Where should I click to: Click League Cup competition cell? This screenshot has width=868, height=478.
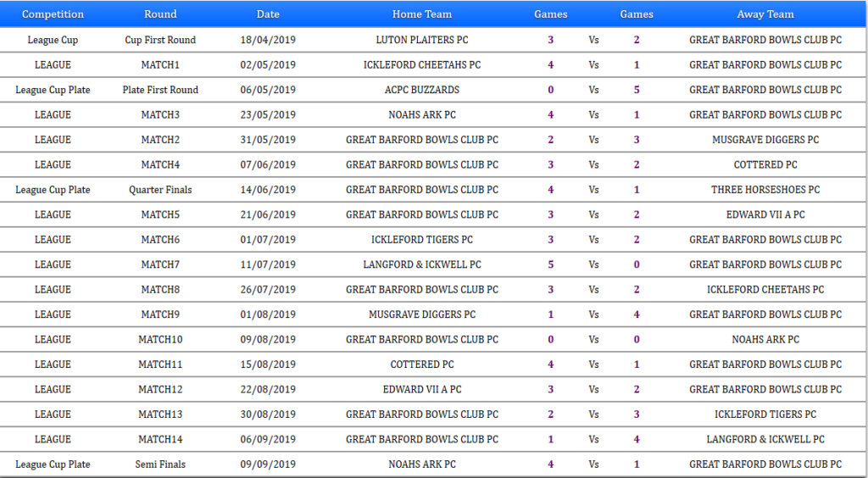pyautogui.click(x=53, y=40)
